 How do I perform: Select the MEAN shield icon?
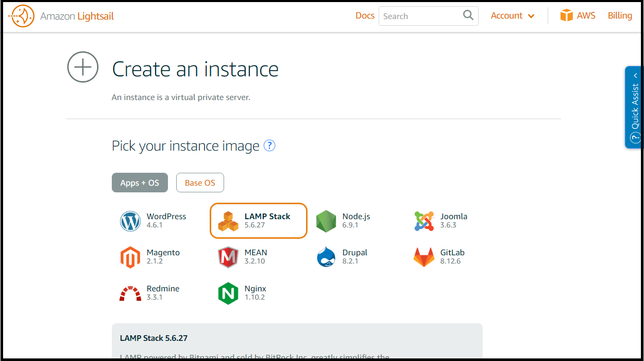click(x=228, y=257)
